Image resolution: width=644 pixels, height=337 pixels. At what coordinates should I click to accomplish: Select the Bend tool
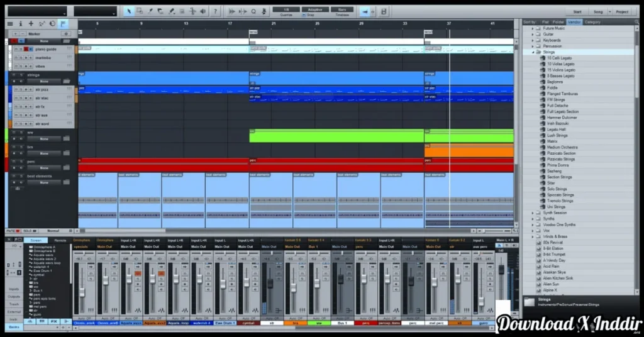click(192, 11)
